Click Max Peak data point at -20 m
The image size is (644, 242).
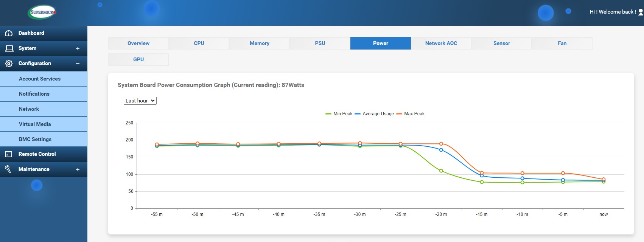pyautogui.click(x=441, y=144)
